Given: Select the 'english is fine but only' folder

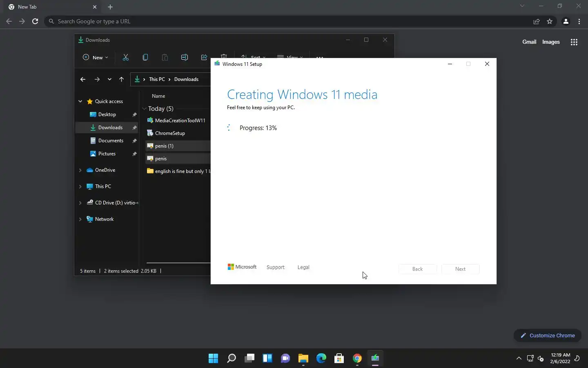Looking at the screenshot, I should (178, 171).
